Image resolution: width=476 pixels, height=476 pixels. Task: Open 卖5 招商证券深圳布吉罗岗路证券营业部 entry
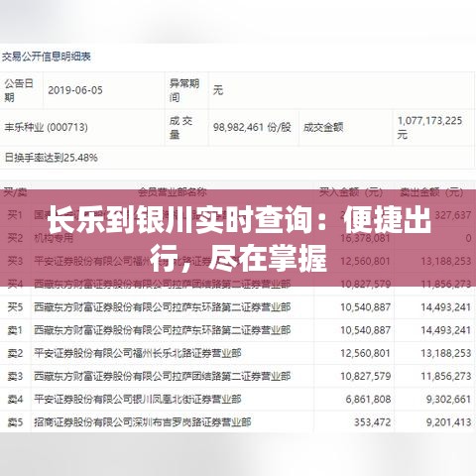143,422
